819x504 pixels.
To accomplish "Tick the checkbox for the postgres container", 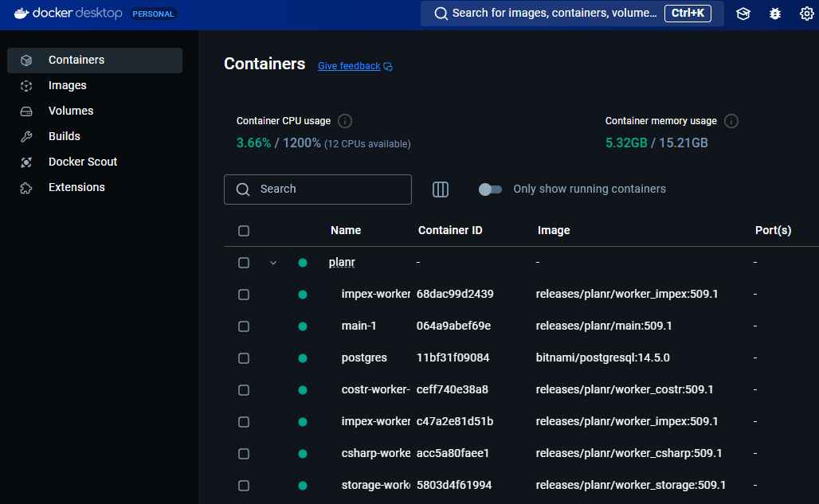I will (x=244, y=358).
